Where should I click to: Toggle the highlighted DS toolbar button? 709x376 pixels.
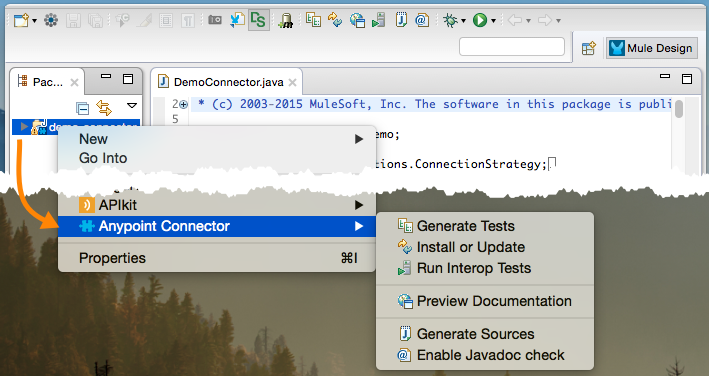click(259, 20)
